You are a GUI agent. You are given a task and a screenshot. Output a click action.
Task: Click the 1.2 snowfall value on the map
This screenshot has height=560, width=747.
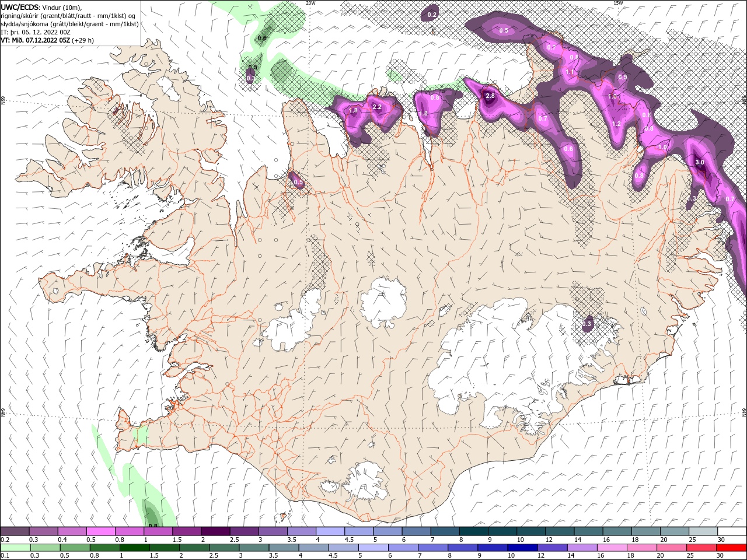pyautogui.click(x=616, y=124)
